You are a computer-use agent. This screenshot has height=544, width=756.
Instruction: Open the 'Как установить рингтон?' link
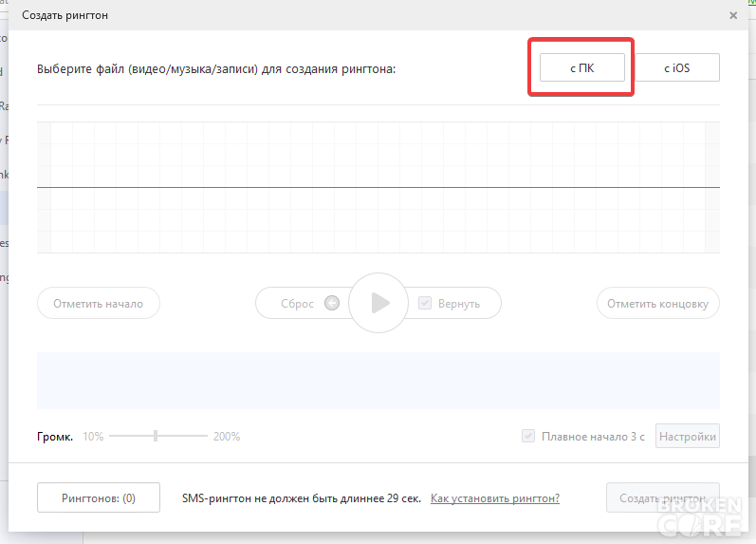495,498
